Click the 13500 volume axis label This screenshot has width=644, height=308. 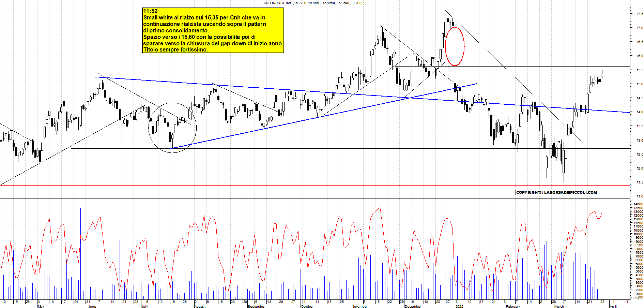point(638,208)
